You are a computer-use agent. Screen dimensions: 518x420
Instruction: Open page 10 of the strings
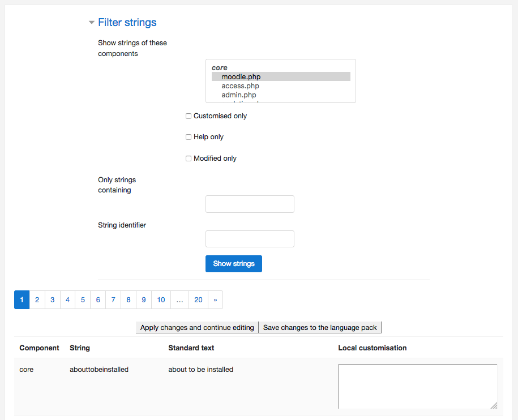coord(161,300)
